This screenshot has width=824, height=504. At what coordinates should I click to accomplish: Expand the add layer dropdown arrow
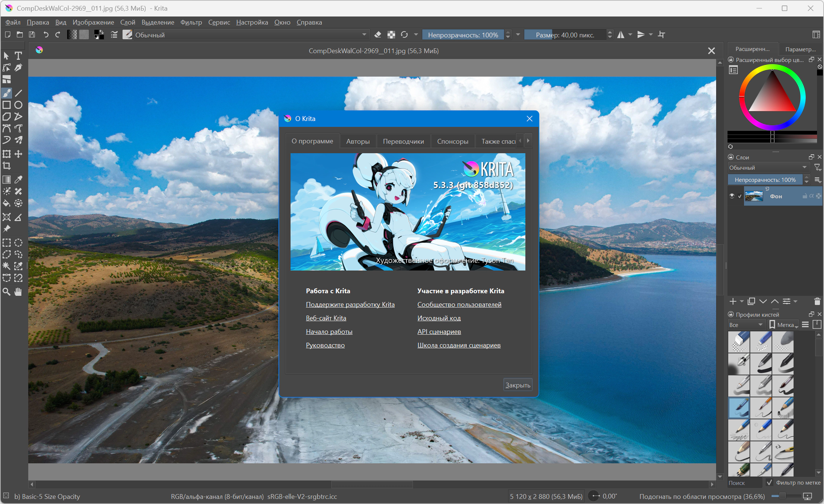[x=742, y=301]
